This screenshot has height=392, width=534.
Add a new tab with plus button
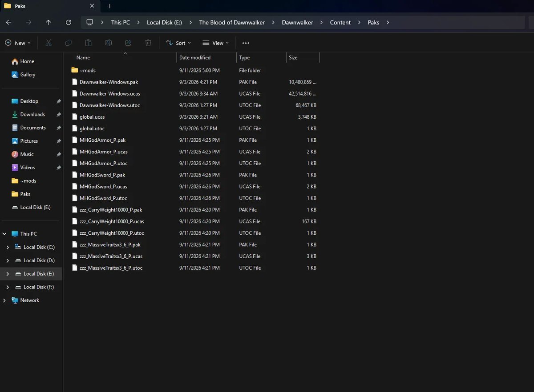[110, 6]
